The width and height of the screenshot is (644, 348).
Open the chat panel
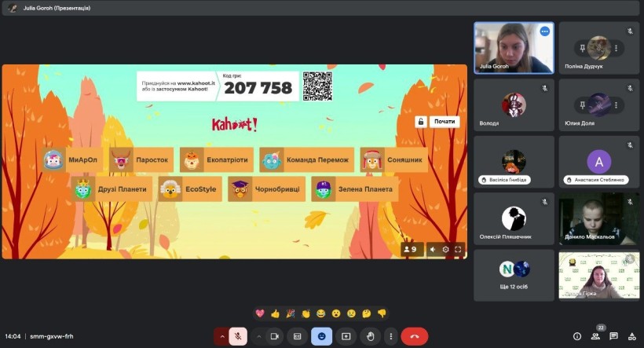[613, 336]
